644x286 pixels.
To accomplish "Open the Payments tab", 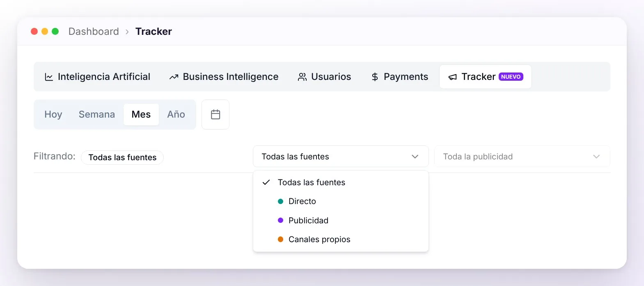I will click(x=399, y=77).
